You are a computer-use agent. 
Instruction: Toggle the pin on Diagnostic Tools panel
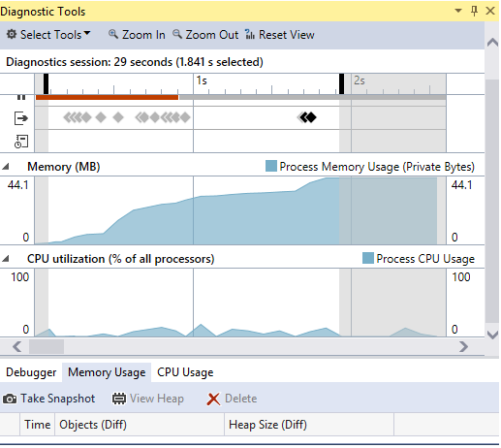474,11
